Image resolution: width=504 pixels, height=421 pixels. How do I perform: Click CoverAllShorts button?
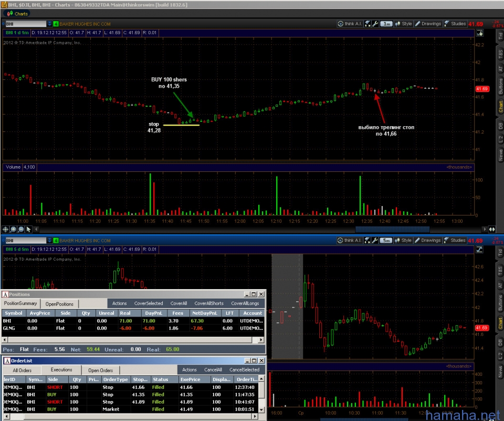click(x=209, y=303)
